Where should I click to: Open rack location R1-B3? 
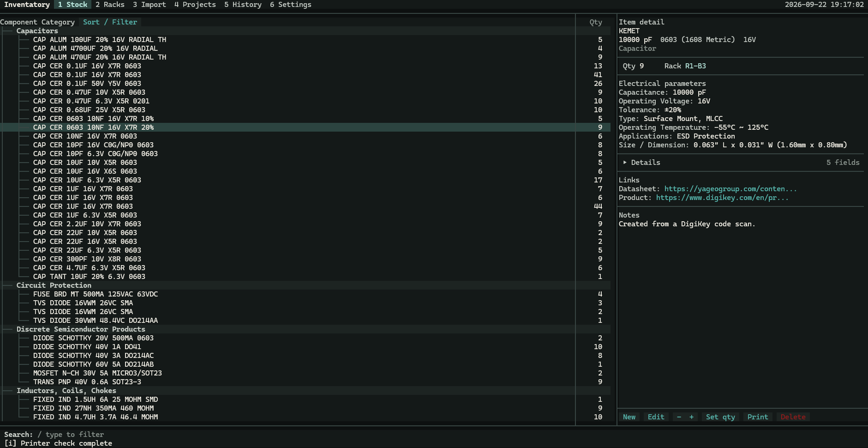[695, 66]
